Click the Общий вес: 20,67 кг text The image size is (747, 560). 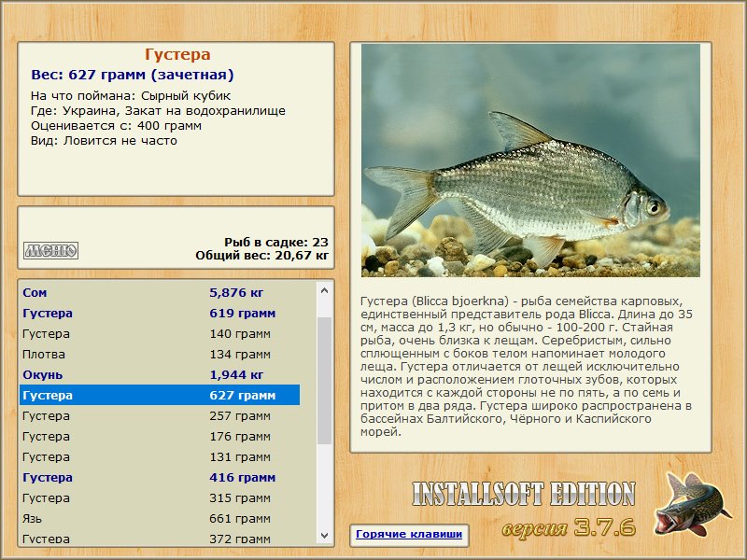(262, 255)
